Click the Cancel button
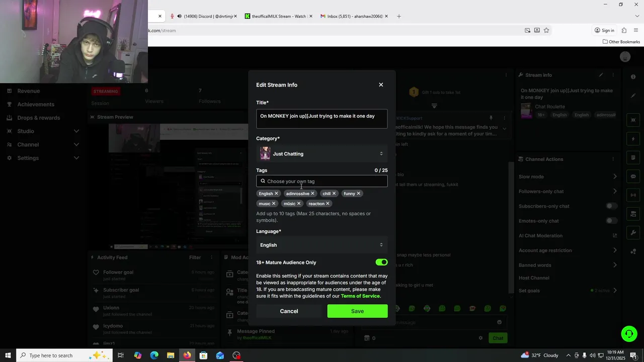Viewport: 644px width, 362px height. (x=289, y=311)
